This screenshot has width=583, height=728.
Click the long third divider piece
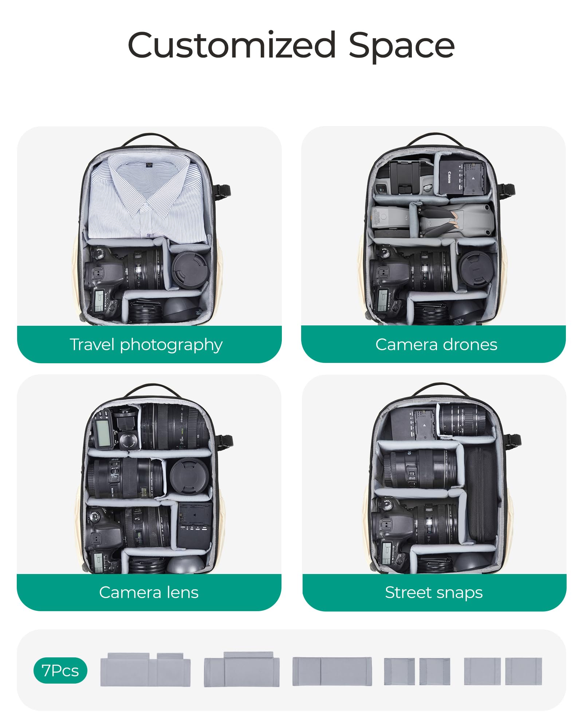pos(332,672)
